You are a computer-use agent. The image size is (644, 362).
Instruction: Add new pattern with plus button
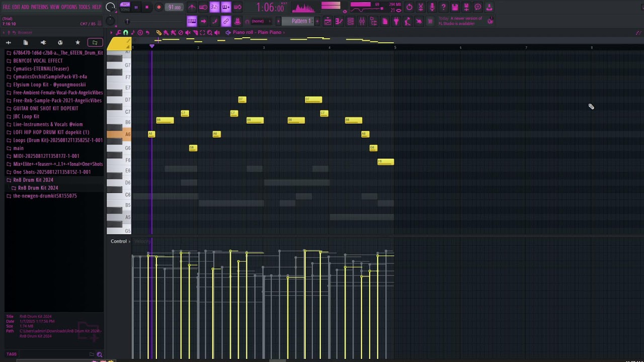click(317, 21)
